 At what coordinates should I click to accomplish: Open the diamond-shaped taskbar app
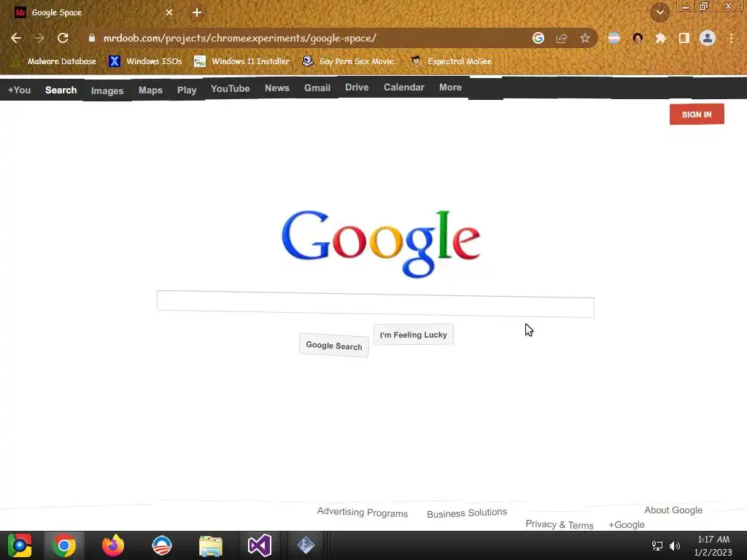[x=306, y=545]
